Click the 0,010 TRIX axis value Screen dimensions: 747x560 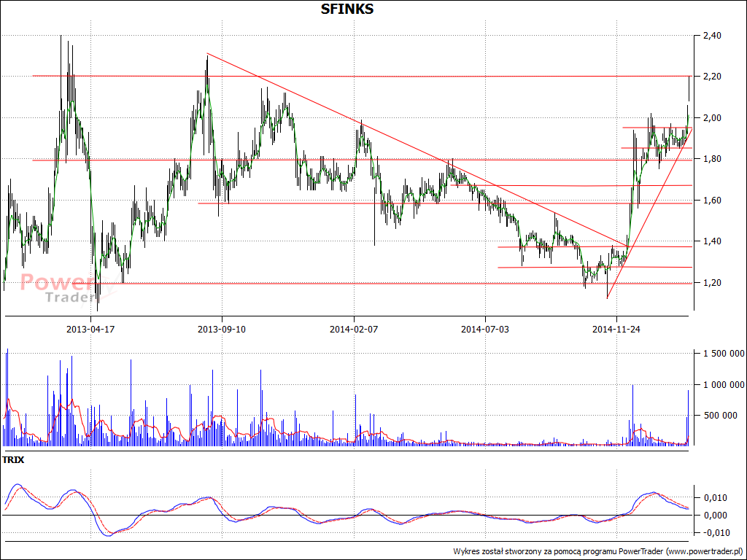coord(716,498)
